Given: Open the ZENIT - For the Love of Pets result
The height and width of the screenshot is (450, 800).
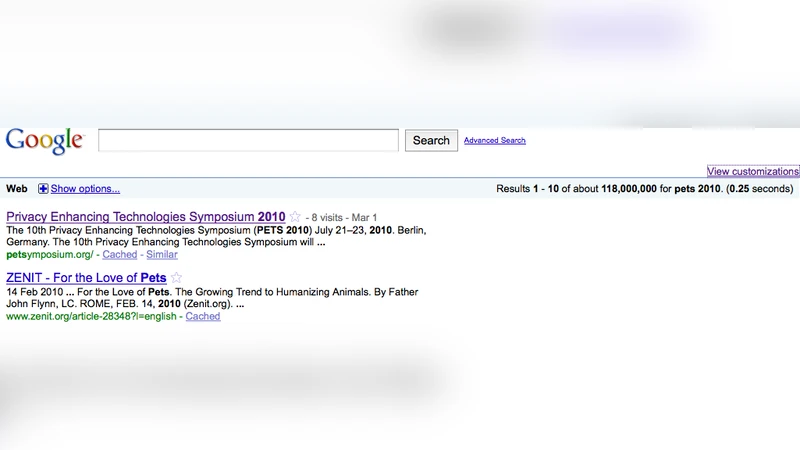Looking at the screenshot, I should [86, 278].
